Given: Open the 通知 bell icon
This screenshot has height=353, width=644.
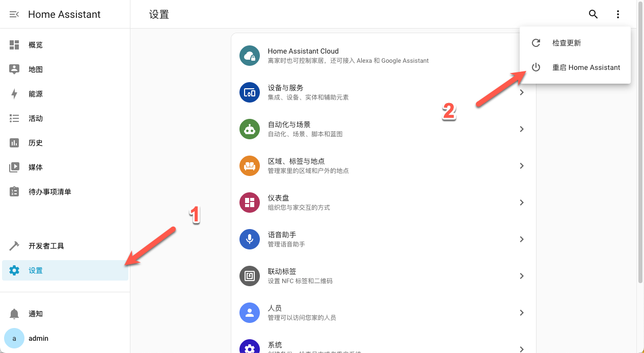Looking at the screenshot, I should pyautogui.click(x=14, y=314).
